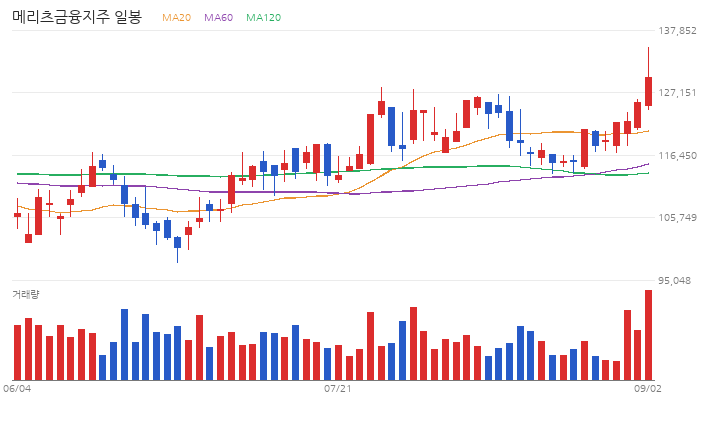This screenshot has height=440, width=720.
Task: Click the 거래량 volume label
Action: pos(26,294)
